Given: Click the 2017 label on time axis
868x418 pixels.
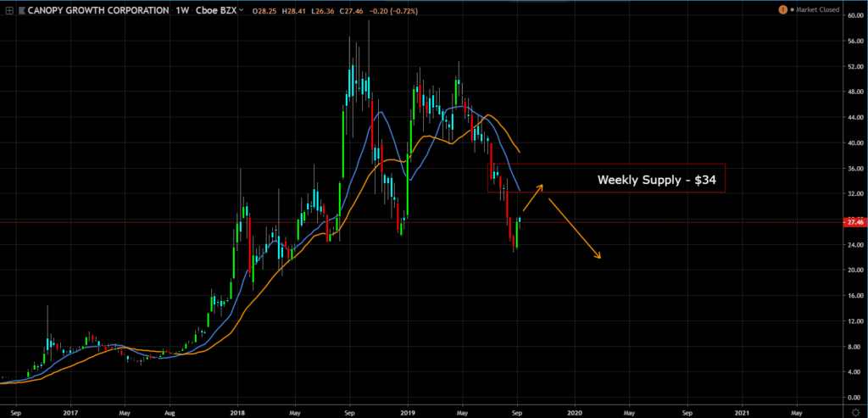Looking at the screenshot, I should (70, 412).
